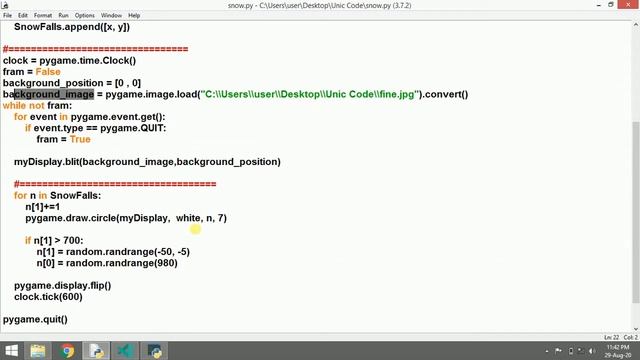Image resolution: width=640 pixels, height=360 pixels.
Task: Open the Options menu
Action: click(x=84, y=16)
